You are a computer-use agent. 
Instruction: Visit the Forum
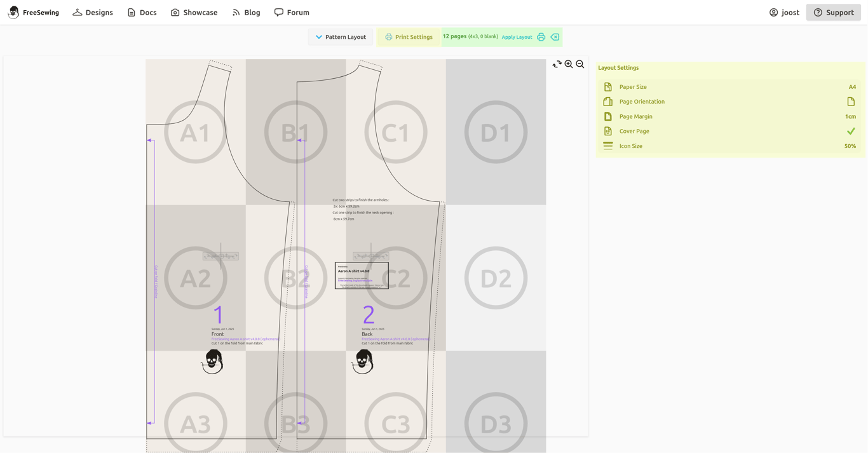click(x=292, y=12)
